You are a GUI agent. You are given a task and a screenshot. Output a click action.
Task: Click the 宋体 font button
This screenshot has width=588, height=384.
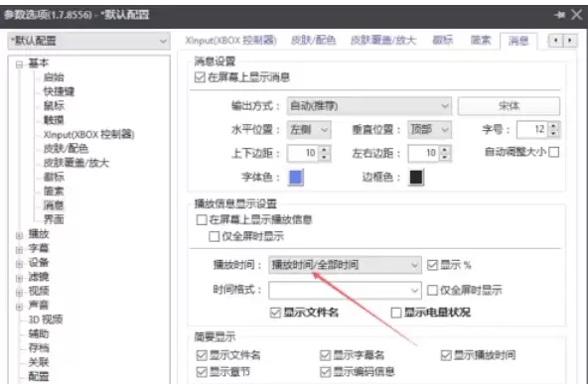(x=509, y=106)
